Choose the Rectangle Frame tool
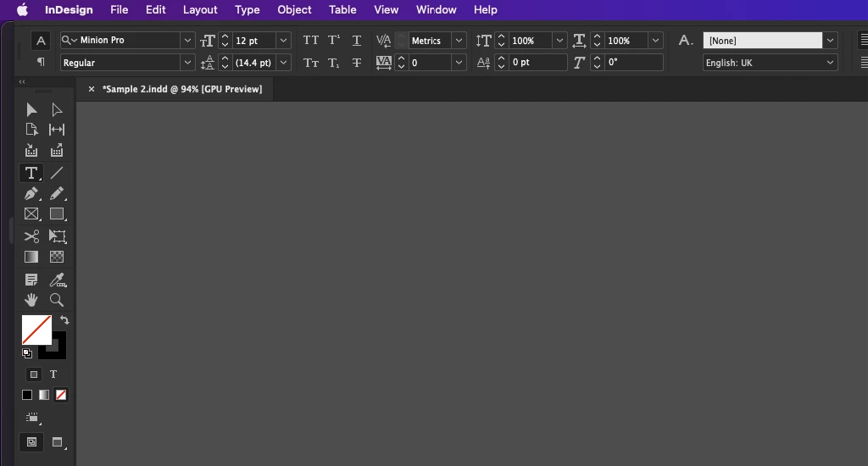Viewport: 868px width, 466px height. (x=31, y=214)
